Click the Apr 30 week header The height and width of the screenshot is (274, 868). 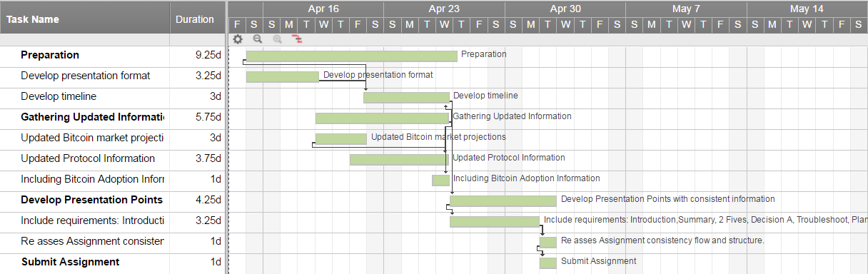pyautogui.click(x=565, y=9)
